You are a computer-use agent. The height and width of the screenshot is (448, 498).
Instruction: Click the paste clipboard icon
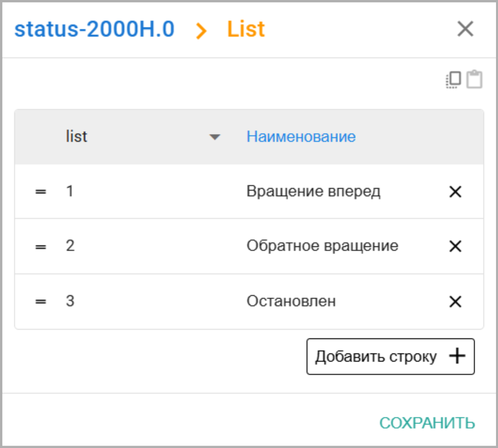pos(474,80)
